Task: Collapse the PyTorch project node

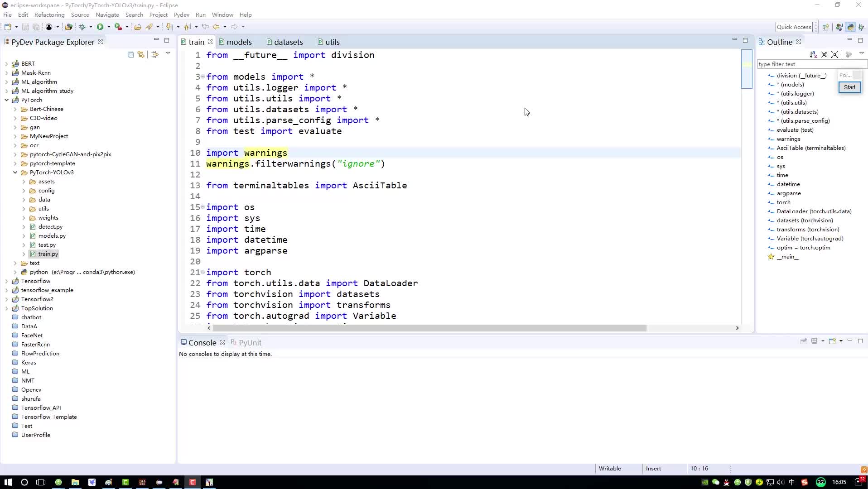Action: [x=6, y=100]
